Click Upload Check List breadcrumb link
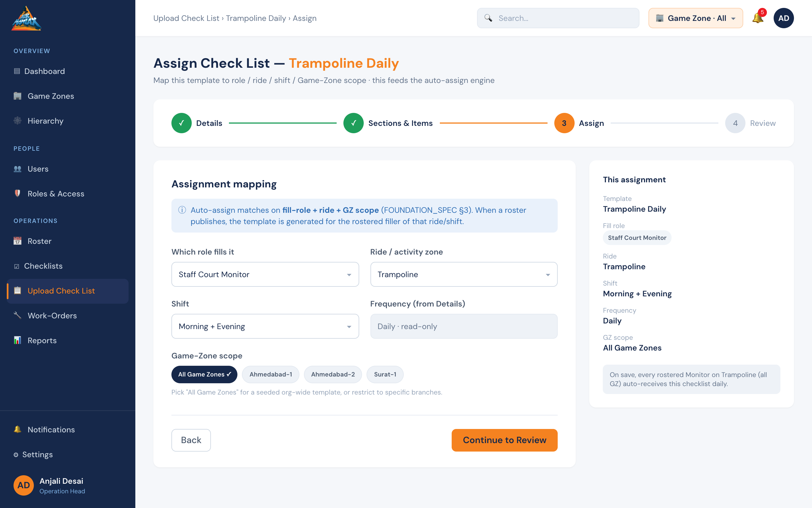Viewport: 812px width, 508px height. point(186,18)
